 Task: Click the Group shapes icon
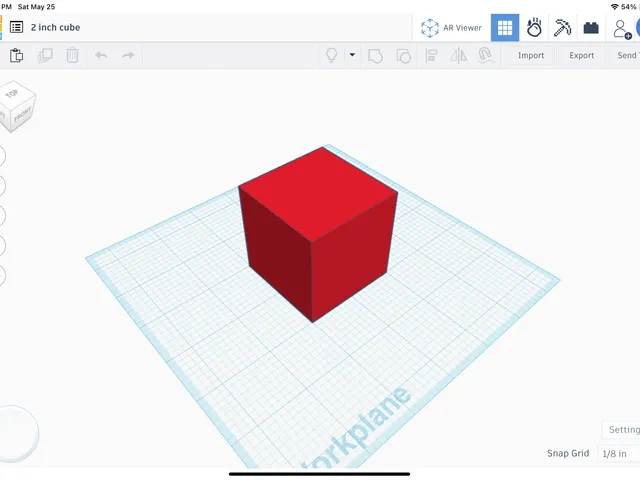coord(375,56)
